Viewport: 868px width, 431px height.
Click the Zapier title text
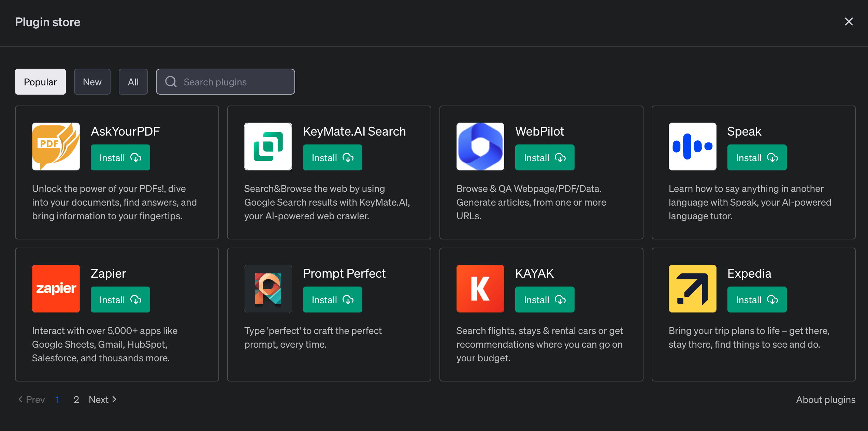tap(108, 274)
